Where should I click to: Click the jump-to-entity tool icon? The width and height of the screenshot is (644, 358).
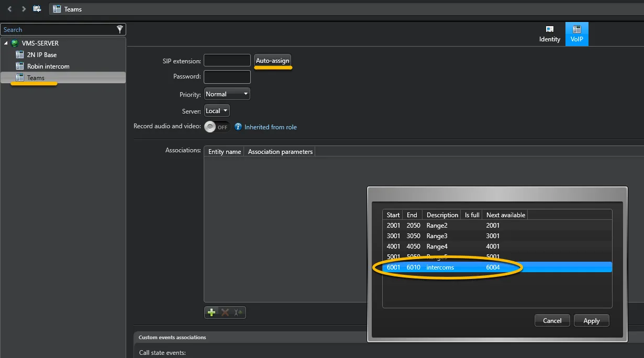pos(238,312)
